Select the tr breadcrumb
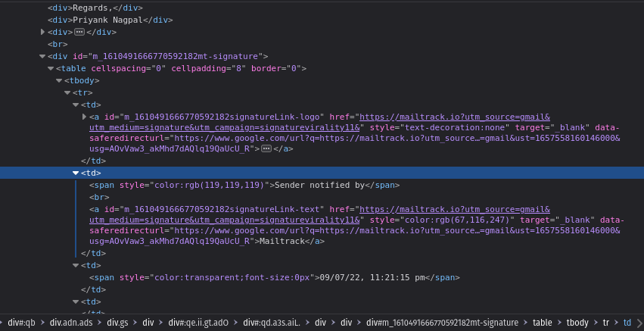 [x=606, y=323]
